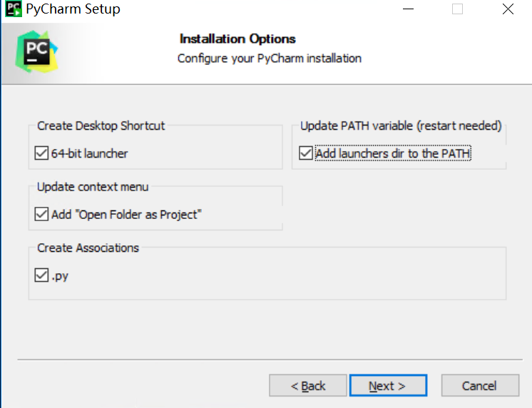Uncheck the 64-bit launcher checkbox

[42, 153]
